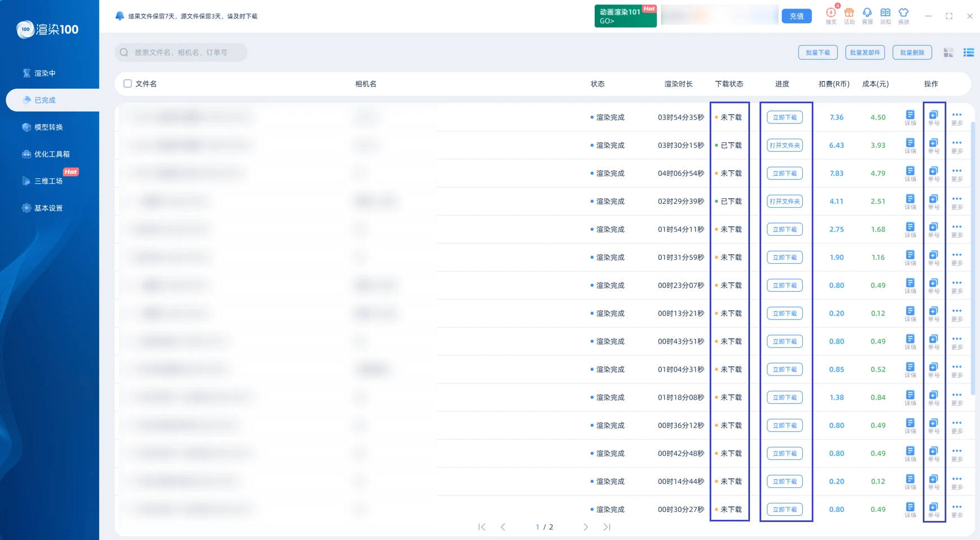Open 更多 for the 04时06分54秒 row
The height and width of the screenshot is (540, 980).
(957, 174)
